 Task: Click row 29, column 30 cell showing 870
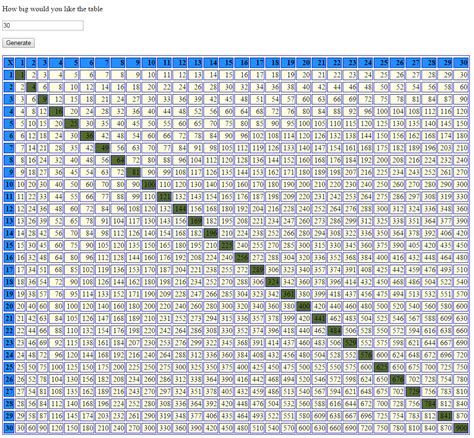click(x=461, y=416)
